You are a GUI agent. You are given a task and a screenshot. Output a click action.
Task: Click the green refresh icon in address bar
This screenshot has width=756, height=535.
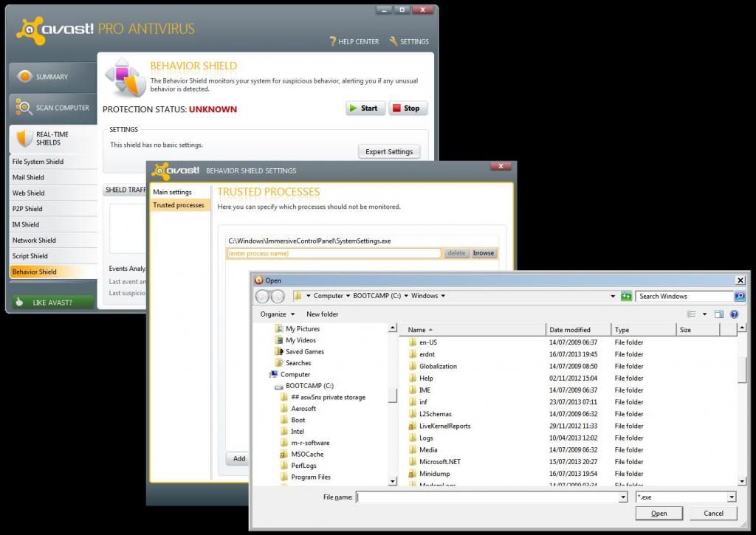626,296
